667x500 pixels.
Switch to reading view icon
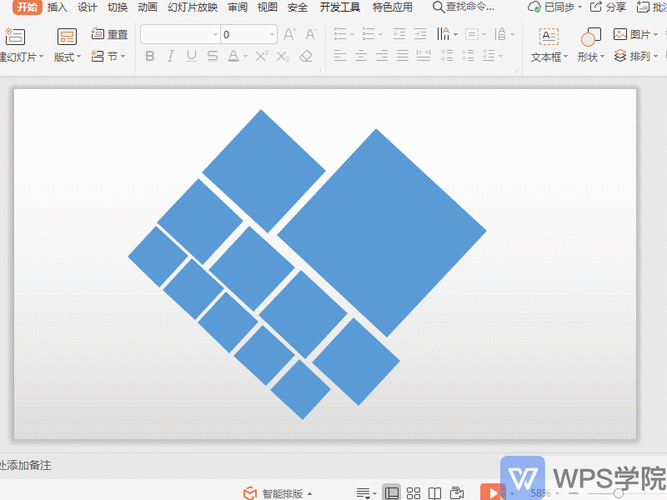click(x=435, y=493)
